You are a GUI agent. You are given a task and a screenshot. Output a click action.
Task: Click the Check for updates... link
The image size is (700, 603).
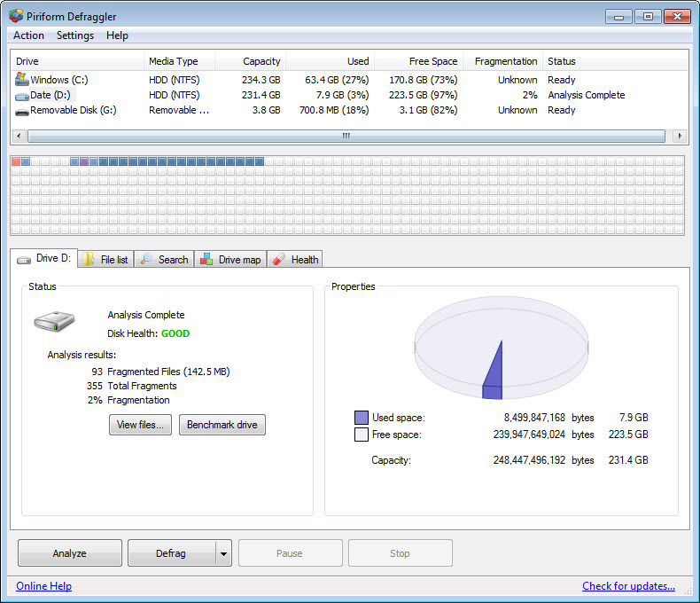tap(628, 585)
